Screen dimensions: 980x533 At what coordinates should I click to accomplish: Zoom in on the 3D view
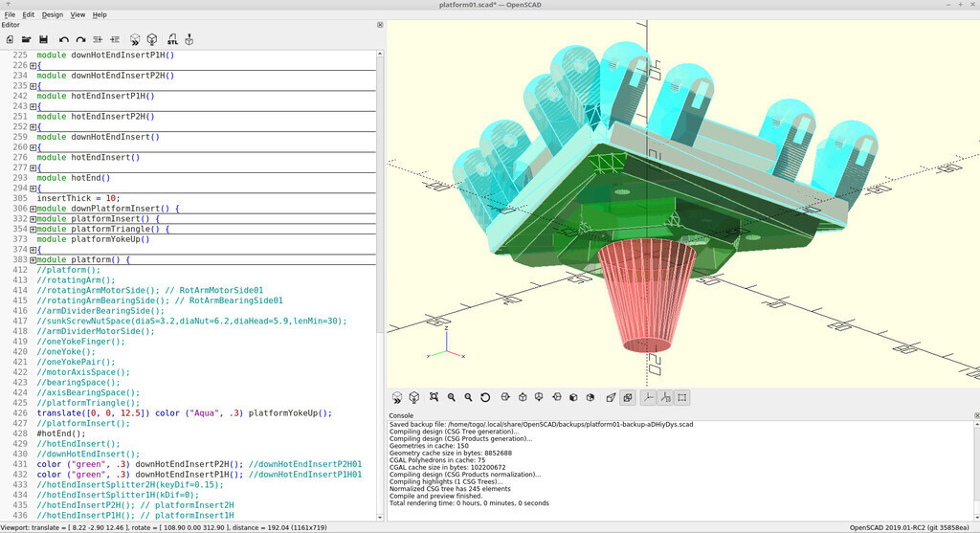452,397
